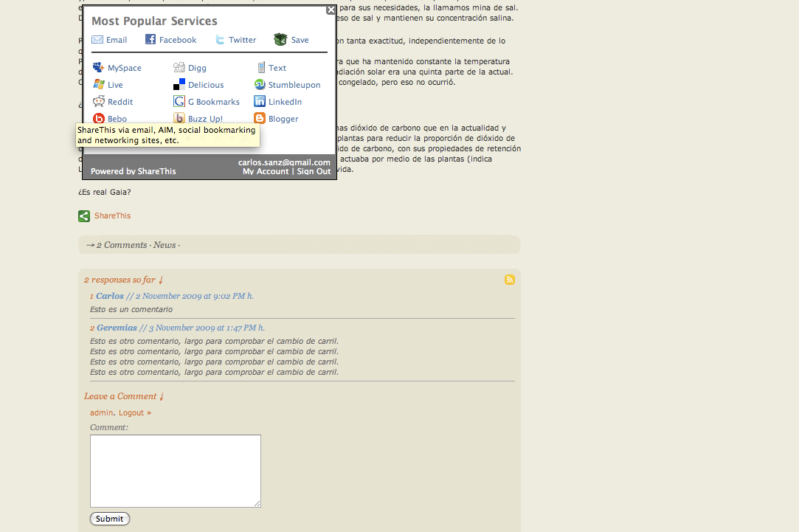The image size is (799, 532).
Task: Share to Stumbleupon via its icon
Action: [x=260, y=85]
